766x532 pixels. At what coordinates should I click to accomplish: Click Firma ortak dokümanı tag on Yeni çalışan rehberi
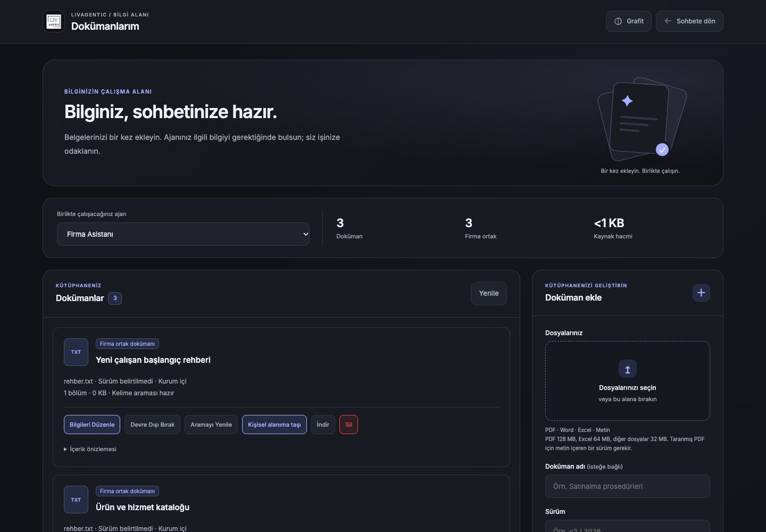click(x=127, y=344)
